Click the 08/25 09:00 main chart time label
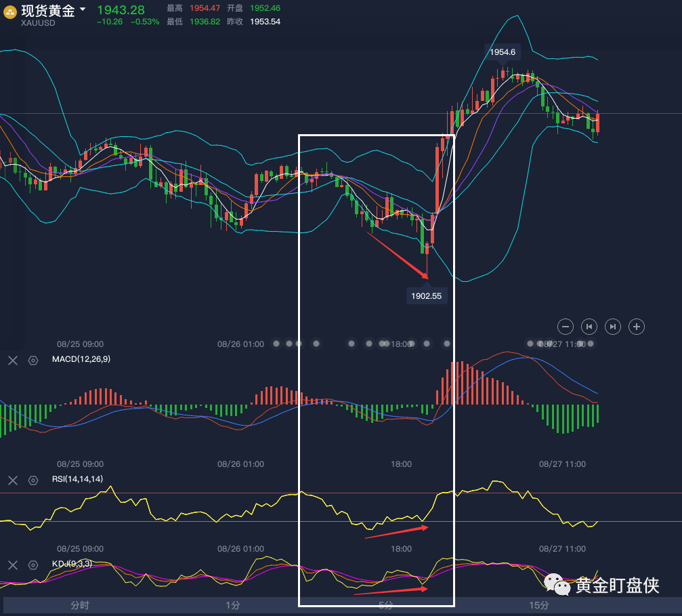The image size is (682, 616). (x=80, y=344)
